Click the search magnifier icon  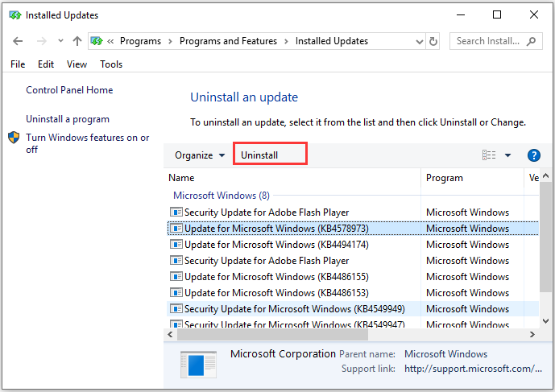click(532, 41)
